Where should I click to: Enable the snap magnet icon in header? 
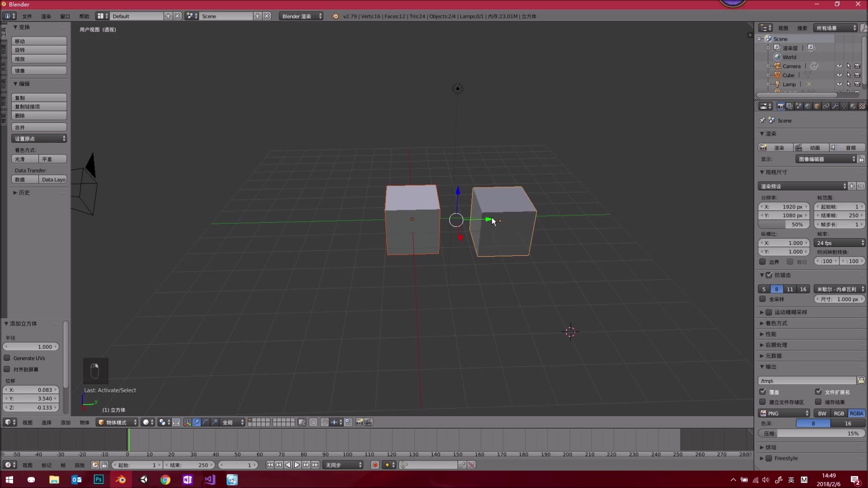(x=324, y=422)
